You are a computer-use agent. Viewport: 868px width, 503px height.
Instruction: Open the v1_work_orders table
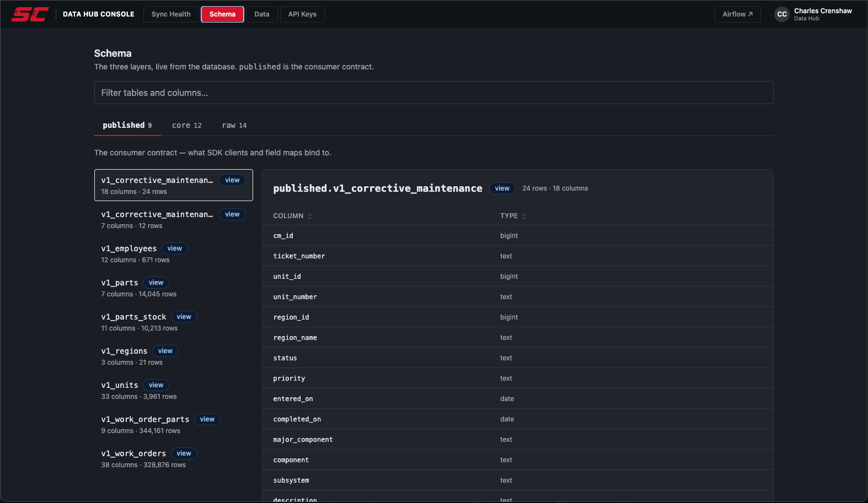click(174, 458)
